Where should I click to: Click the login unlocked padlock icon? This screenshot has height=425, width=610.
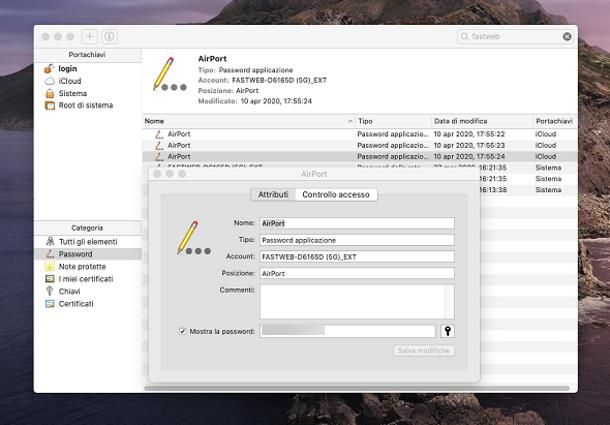click(x=49, y=68)
